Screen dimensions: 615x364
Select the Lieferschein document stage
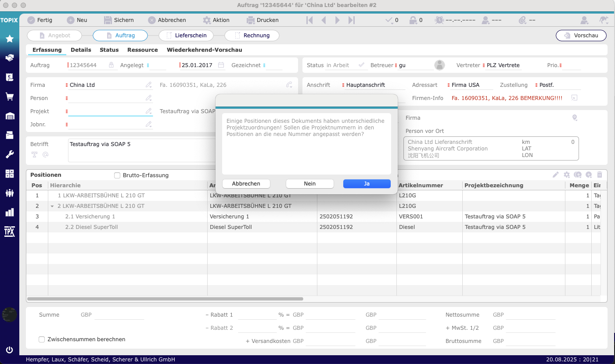[x=186, y=36]
